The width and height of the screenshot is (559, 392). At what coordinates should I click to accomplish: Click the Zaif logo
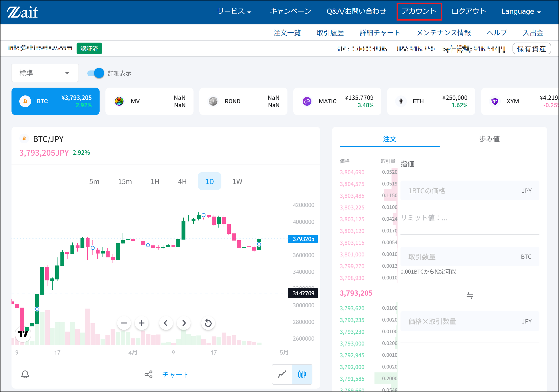[23, 12]
